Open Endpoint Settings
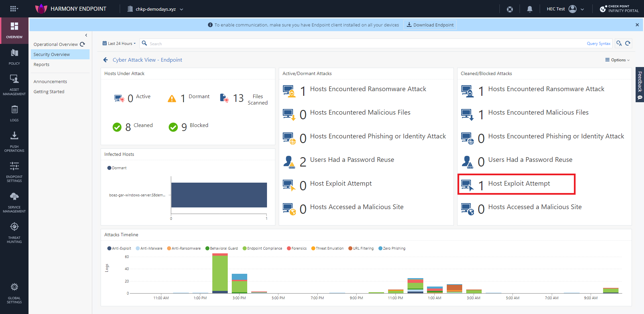644x314 pixels. point(14,172)
